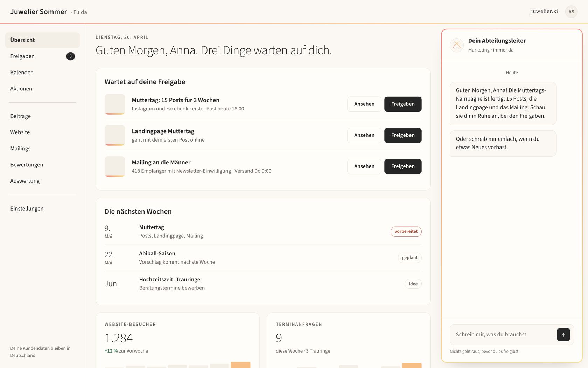Click the Juwelier Sommer brand title
588x368 pixels.
pyautogui.click(x=38, y=12)
